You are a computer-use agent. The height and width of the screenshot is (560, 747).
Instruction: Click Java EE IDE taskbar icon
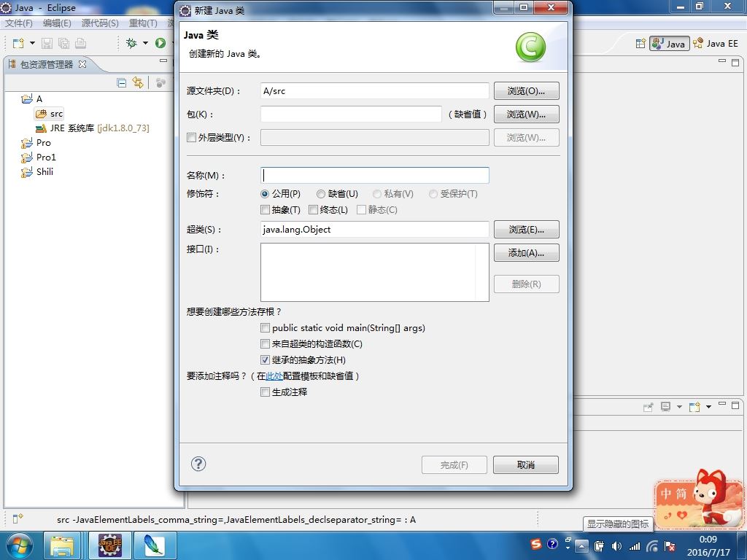tap(110, 545)
